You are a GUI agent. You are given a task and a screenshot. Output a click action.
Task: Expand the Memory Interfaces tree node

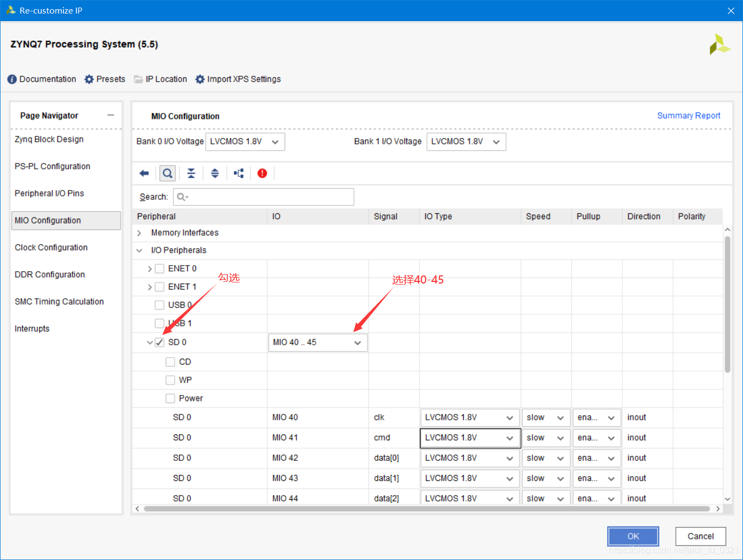point(139,233)
